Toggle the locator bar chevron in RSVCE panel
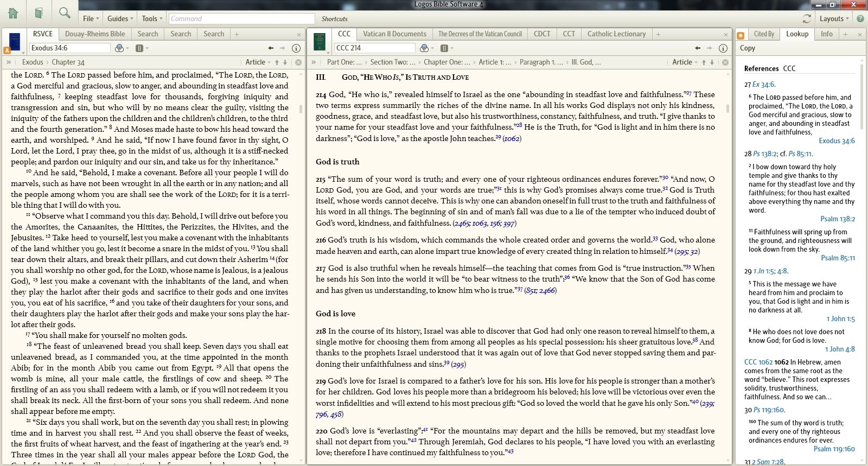Viewport: 868px width, 466px height. 9,62
